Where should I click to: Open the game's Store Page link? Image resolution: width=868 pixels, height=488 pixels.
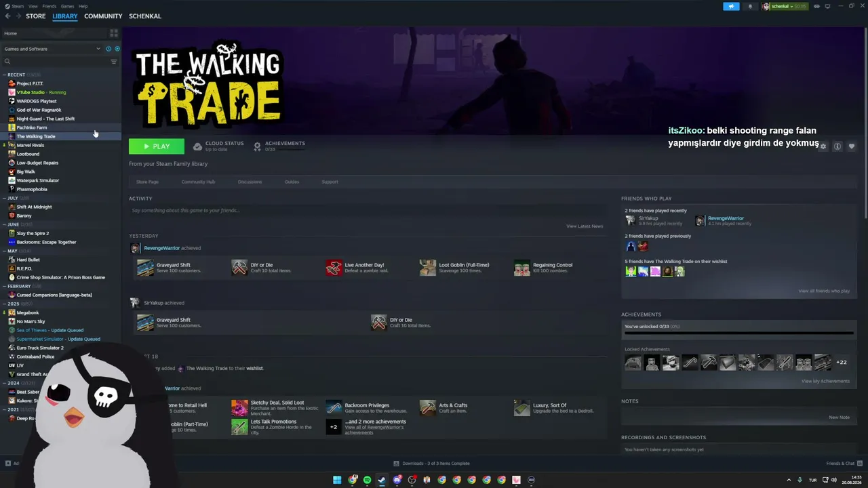(x=147, y=182)
